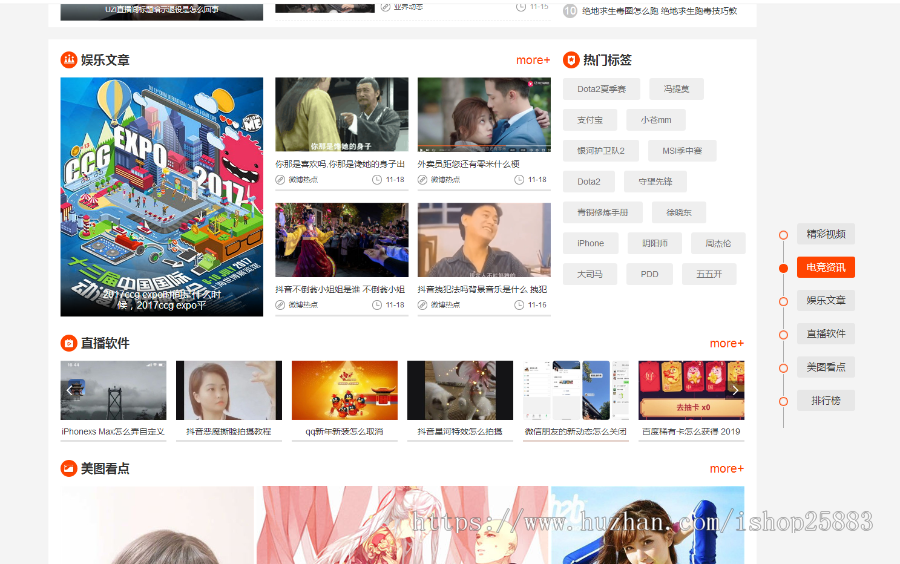Open the pink-haired anime 美图看点 image
The width and height of the screenshot is (900, 564).
[402, 525]
